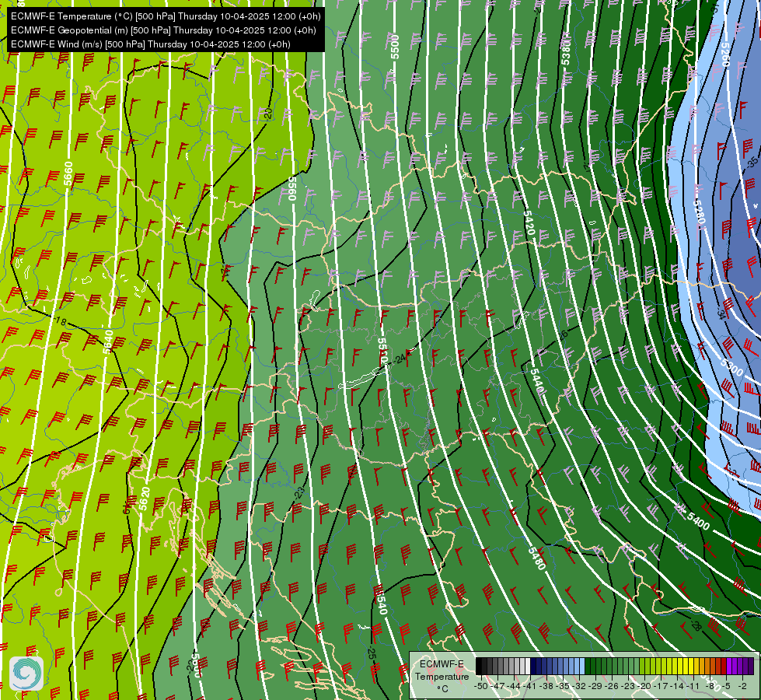The width and height of the screenshot is (761, 700).
Task: Click the -8 tick label in the legend
Action: coord(710,685)
